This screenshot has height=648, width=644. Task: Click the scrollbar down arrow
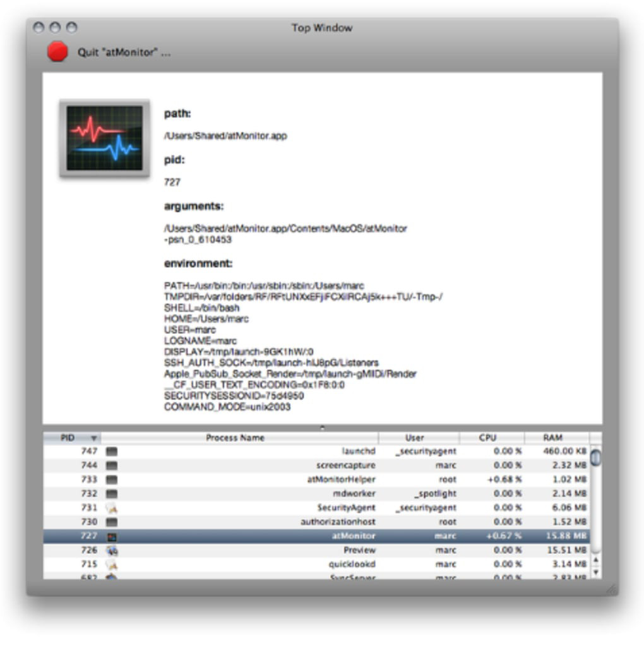595,572
